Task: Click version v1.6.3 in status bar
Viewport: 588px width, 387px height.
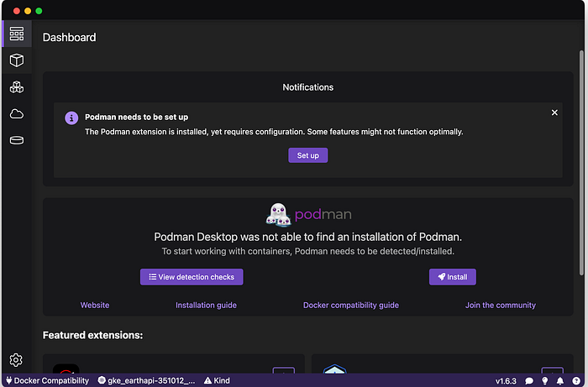Action: pyautogui.click(x=506, y=381)
